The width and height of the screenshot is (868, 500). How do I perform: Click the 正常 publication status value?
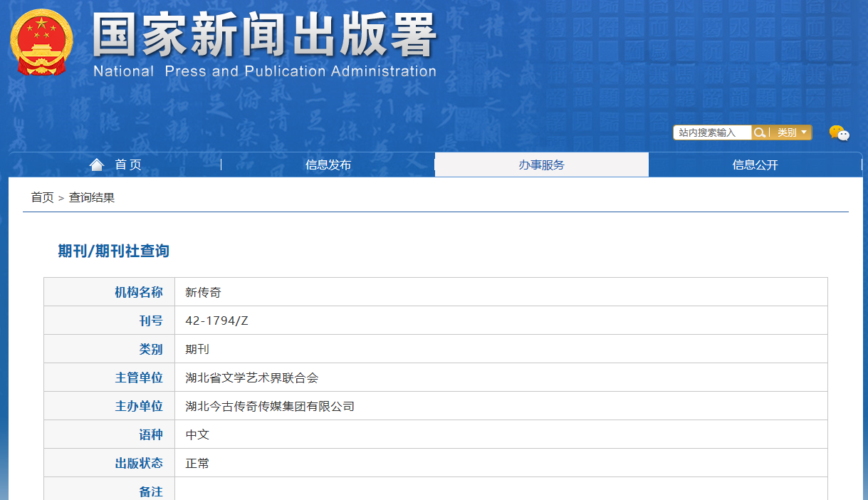click(x=197, y=463)
